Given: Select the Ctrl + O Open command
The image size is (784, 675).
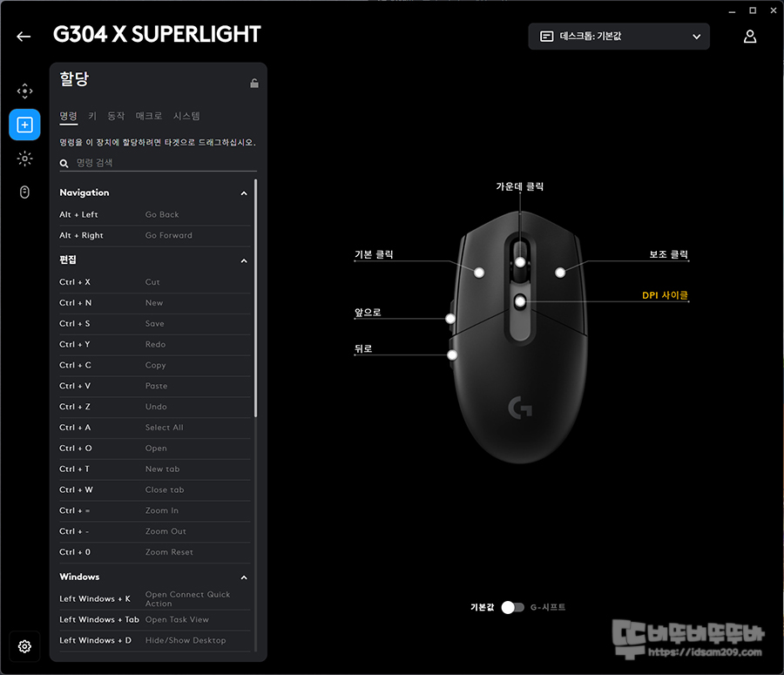Looking at the screenshot, I should 154,448.
